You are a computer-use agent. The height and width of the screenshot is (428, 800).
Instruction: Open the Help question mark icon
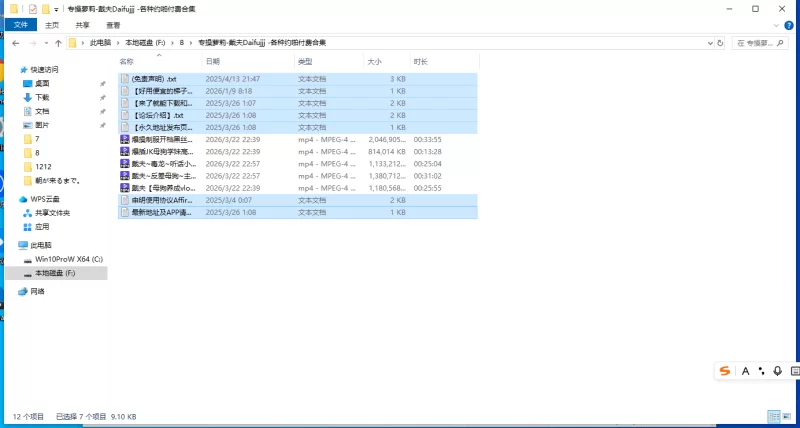point(791,24)
